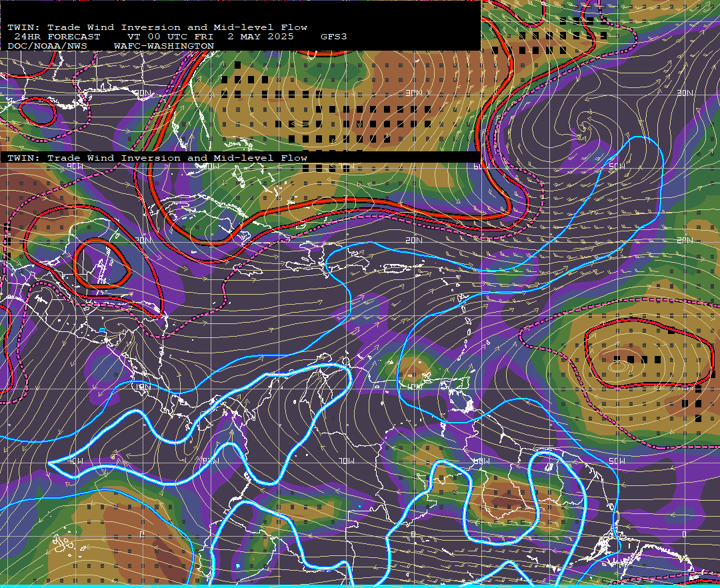Click the '0' equator label near the Galapagos
720x588 pixels.
point(142,534)
